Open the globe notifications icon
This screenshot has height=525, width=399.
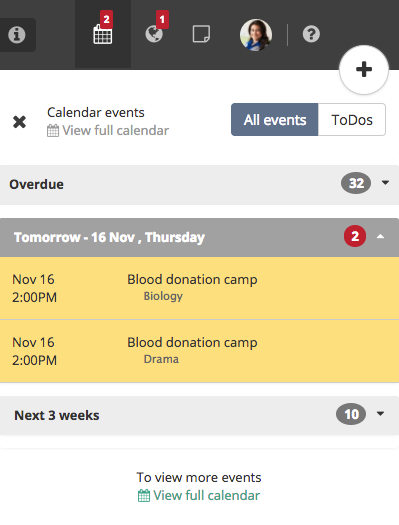point(154,34)
